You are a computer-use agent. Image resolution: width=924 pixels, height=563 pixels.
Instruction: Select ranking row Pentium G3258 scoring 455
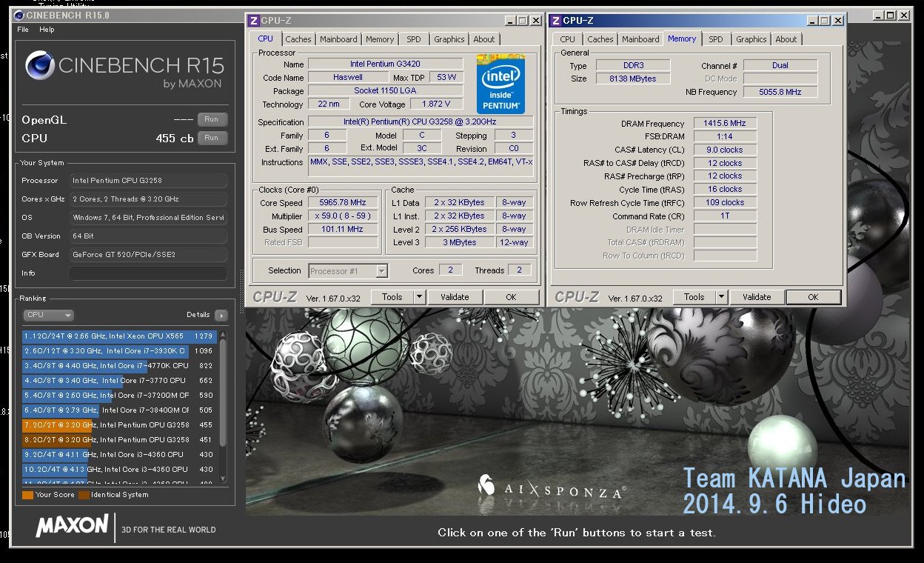(119, 425)
